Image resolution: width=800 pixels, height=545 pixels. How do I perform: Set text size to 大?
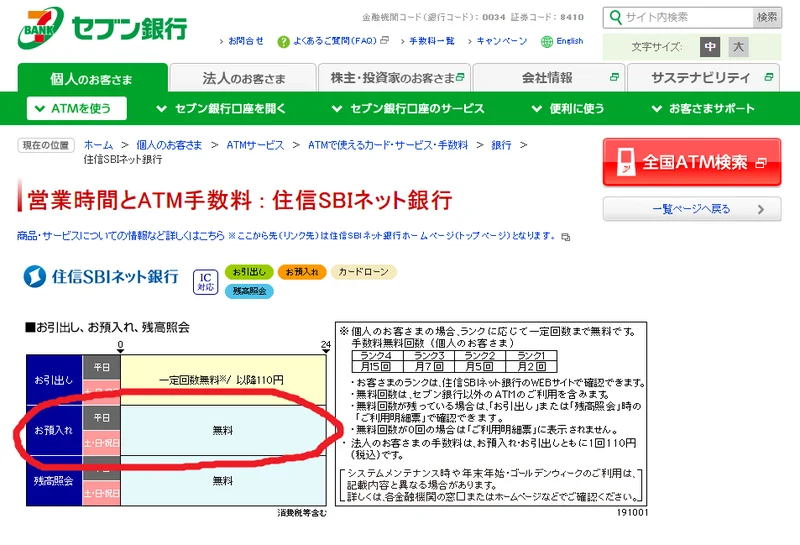point(738,47)
